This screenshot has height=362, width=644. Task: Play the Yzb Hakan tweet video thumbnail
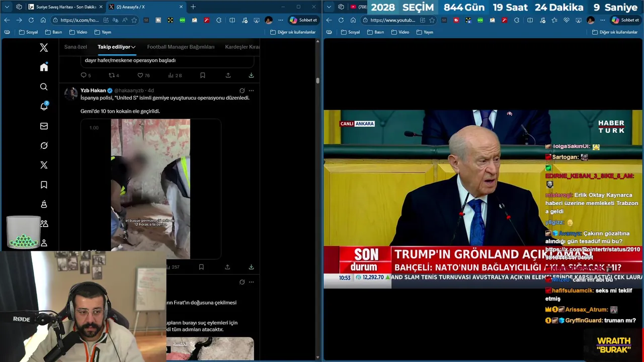pos(150,189)
